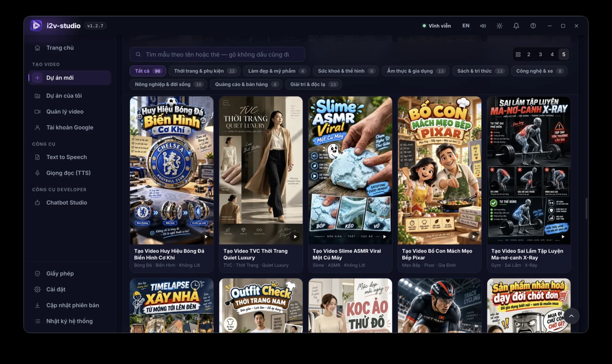This screenshot has height=364, width=612.
Task: Open the help question mark icon
Action: [533, 26]
